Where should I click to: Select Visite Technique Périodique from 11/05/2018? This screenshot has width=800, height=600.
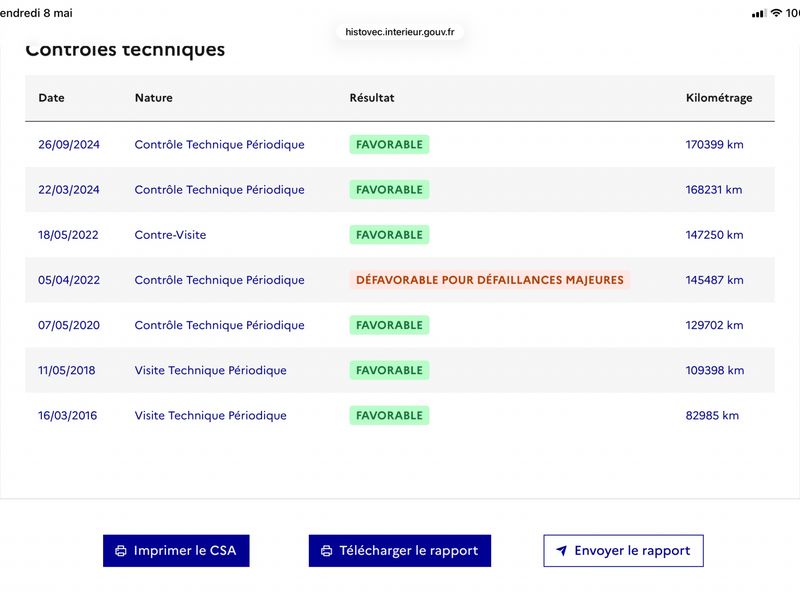click(211, 370)
